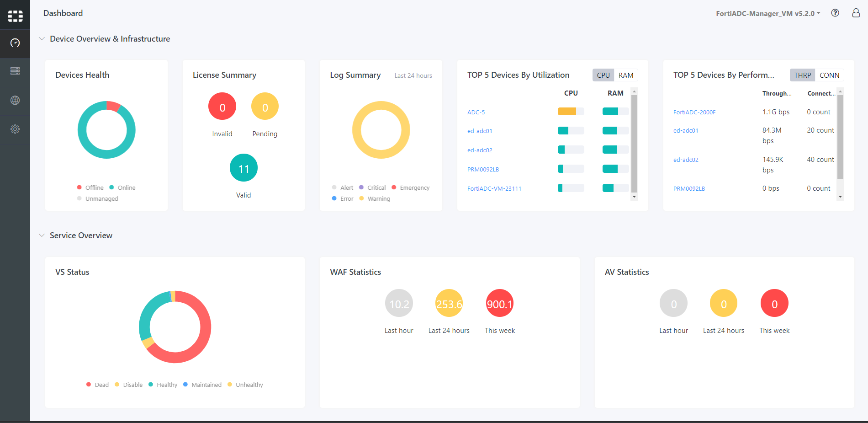Switch utilization view to RAM tab
868x423 pixels.
pos(626,75)
